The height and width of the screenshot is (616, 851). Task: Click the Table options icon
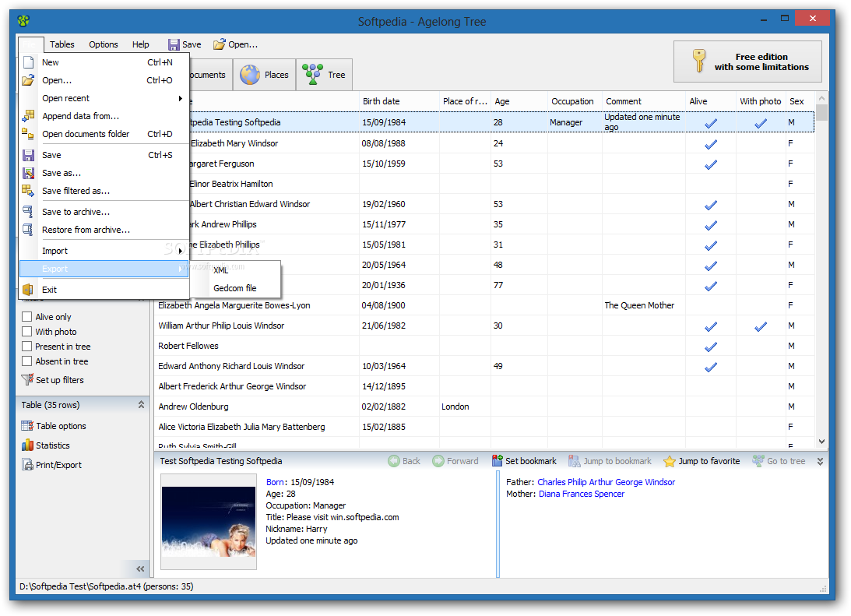pos(27,426)
